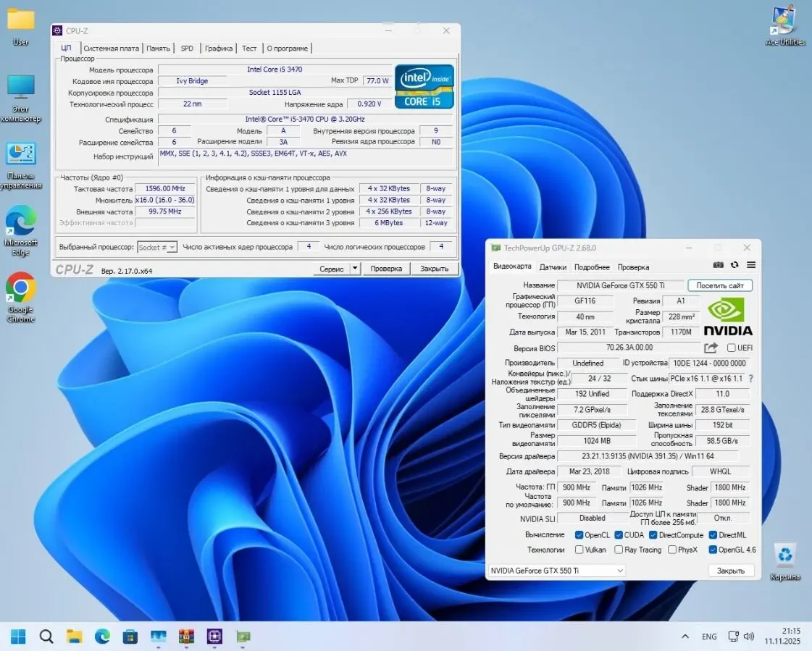Screen dimensions: 812x651
Task: Open taskbar Search
Action: tap(46, 636)
